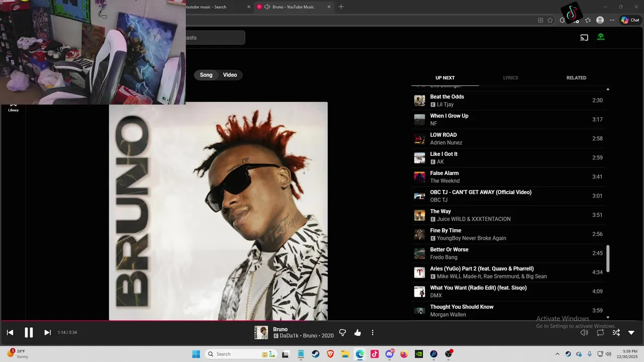Open Brave browser from taskbar

330,354
